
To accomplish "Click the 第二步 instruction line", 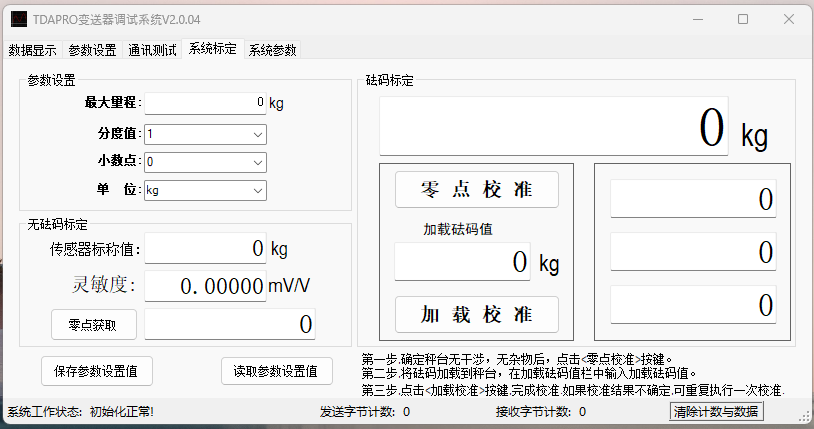I will [529, 373].
